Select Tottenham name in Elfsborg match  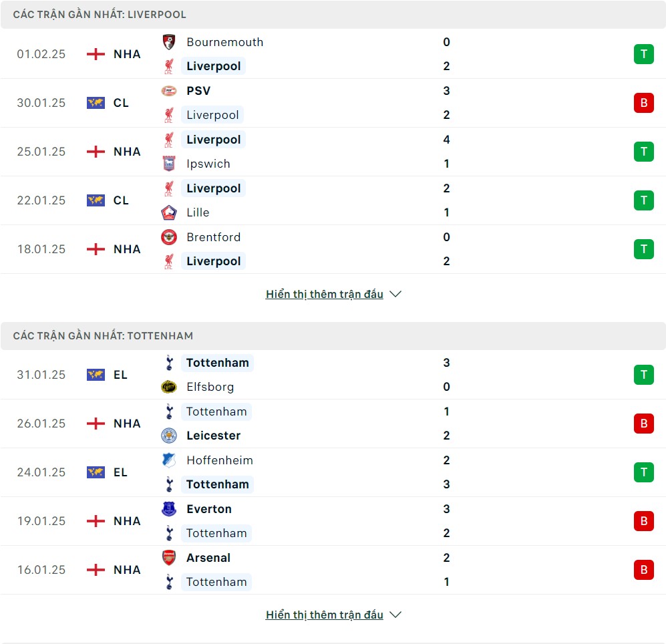point(218,363)
